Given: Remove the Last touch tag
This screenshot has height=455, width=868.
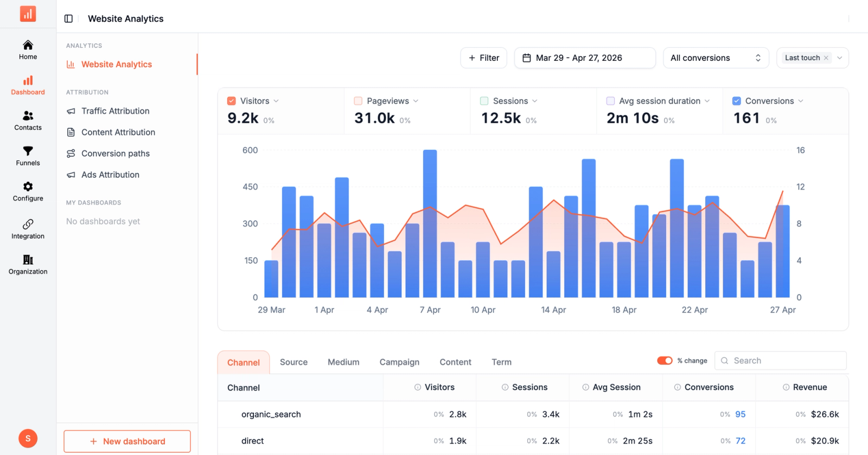Looking at the screenshot, I should click(x=826, y=58).
